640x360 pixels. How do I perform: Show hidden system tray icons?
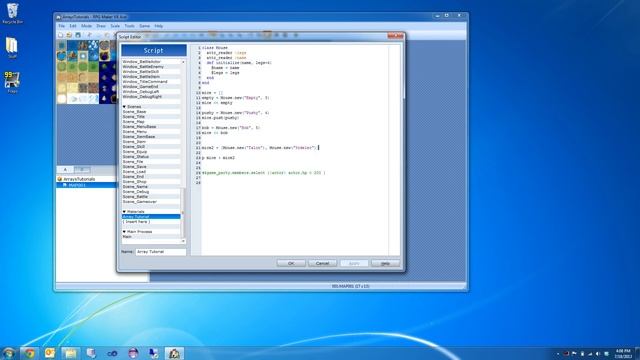point(558,353)
